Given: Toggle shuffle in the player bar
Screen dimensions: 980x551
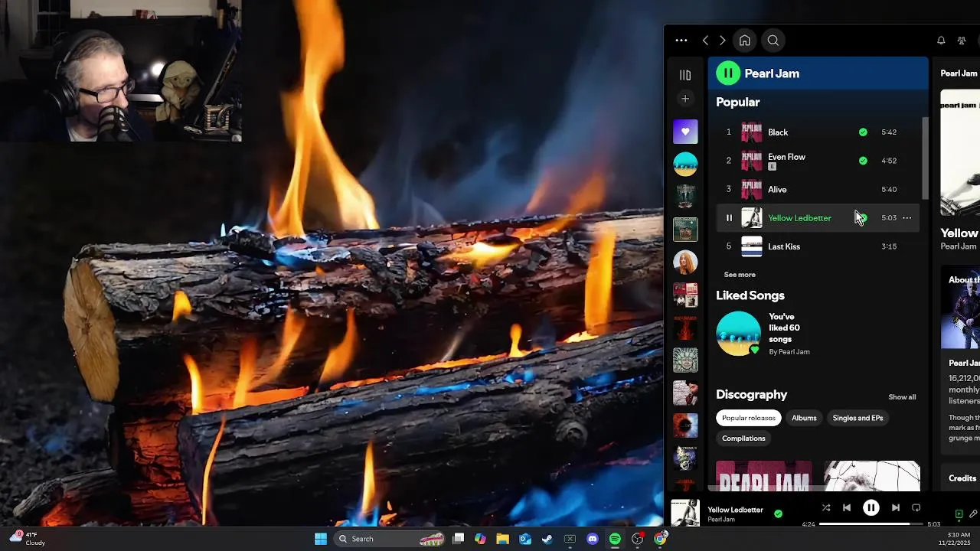Looking at the screenshot, I should coord(826,507).
